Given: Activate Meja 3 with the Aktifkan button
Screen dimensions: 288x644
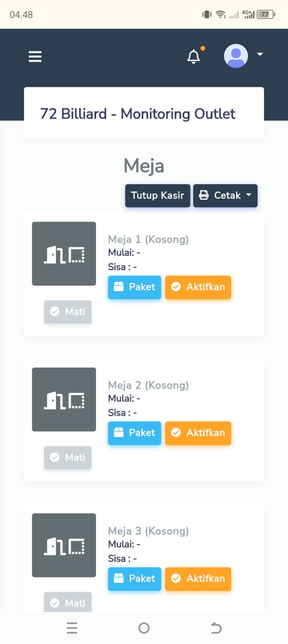Looking at the screenshot, I should coord(198,579).
